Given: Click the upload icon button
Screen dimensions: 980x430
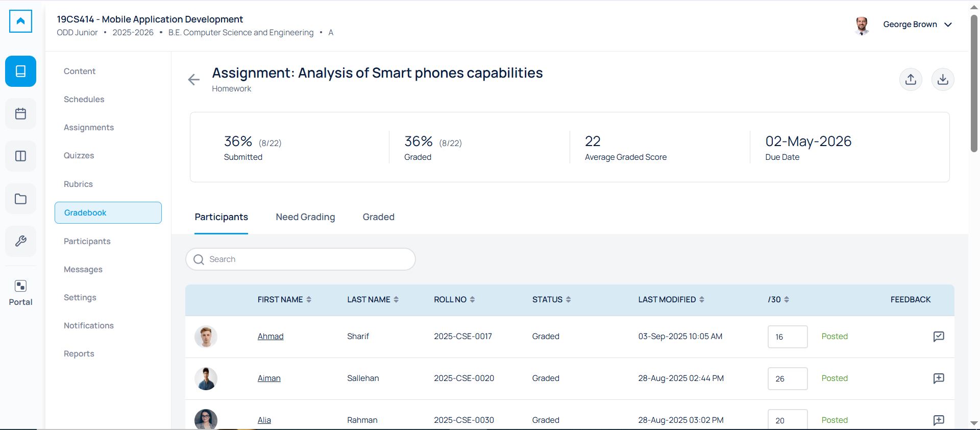Looking at the screenshot, I should [911, 80].
